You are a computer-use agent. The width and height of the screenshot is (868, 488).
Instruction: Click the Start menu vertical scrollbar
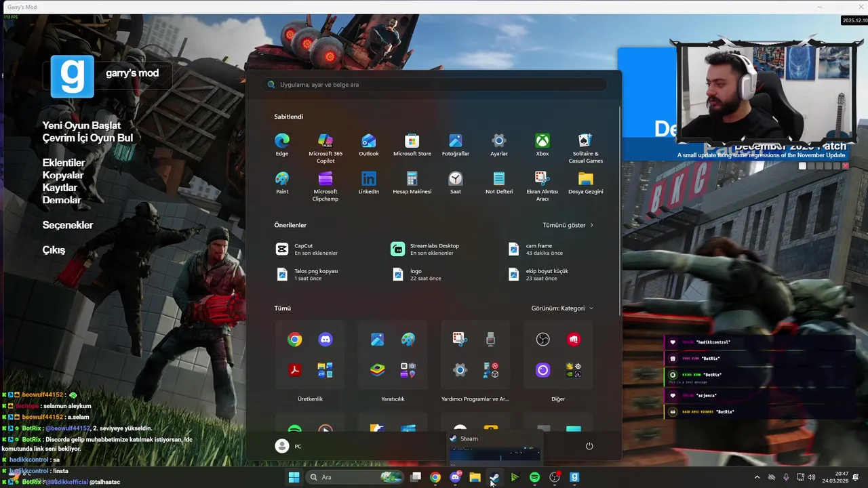(620, 210)
